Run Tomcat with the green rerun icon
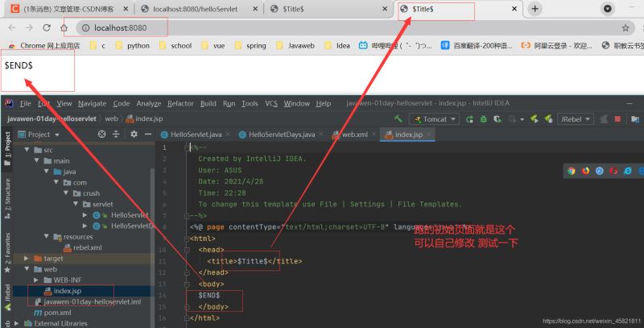Image resolution: width=644 pixels, height=328 pixels. pyautogui.click(x=469, y=119)
